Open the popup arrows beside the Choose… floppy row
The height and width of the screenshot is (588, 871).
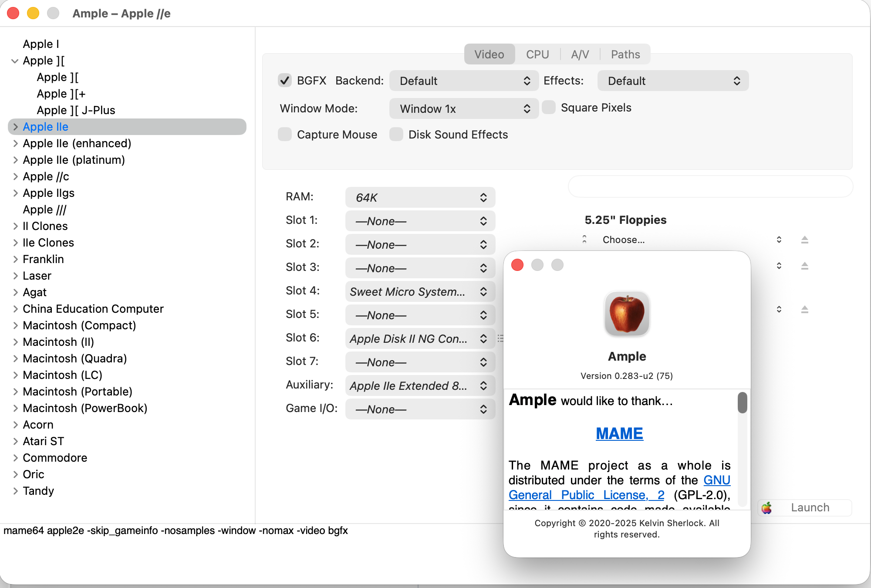pos(779,240)
